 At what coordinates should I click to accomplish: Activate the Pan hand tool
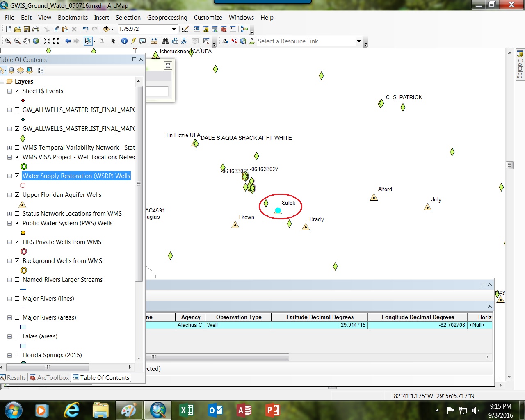(27, 41)
